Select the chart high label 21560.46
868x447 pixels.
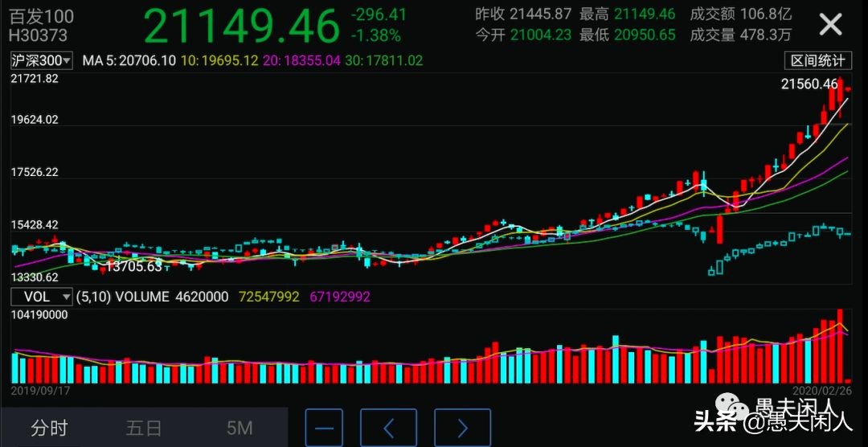809,84
